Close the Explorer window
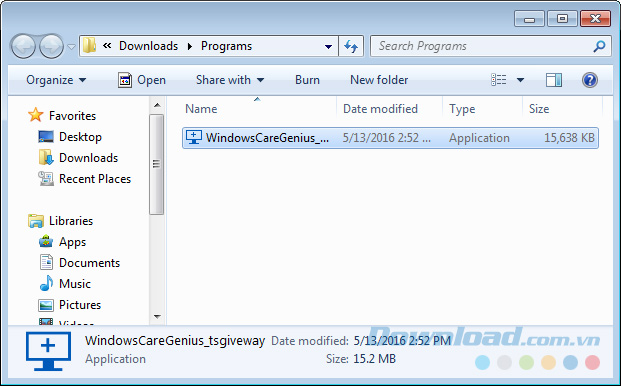 595,19
